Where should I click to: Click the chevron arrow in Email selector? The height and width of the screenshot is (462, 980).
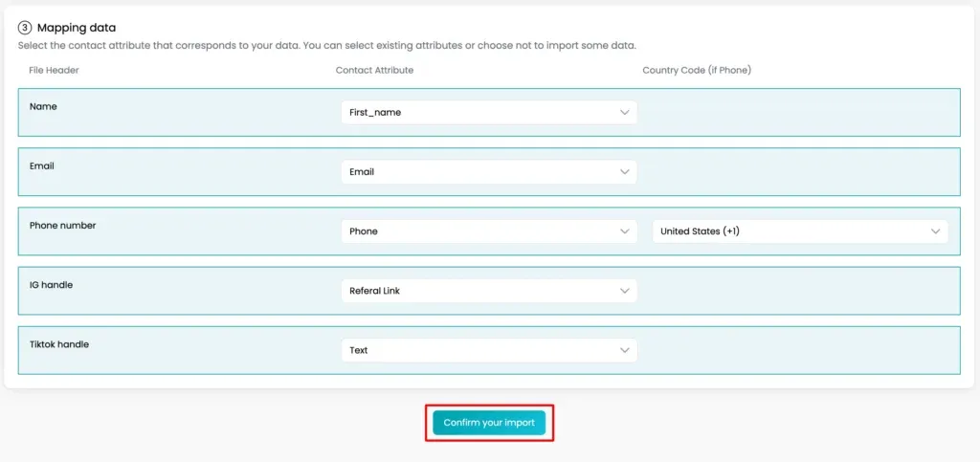click(624, 171)
